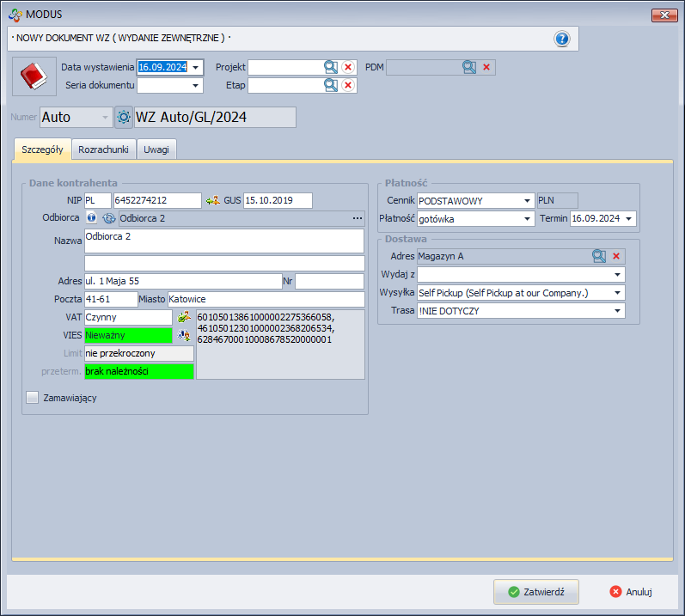685x616 pixels.
Task: Check VAT status using the VAT icon
Action: [x=184, y=317]
